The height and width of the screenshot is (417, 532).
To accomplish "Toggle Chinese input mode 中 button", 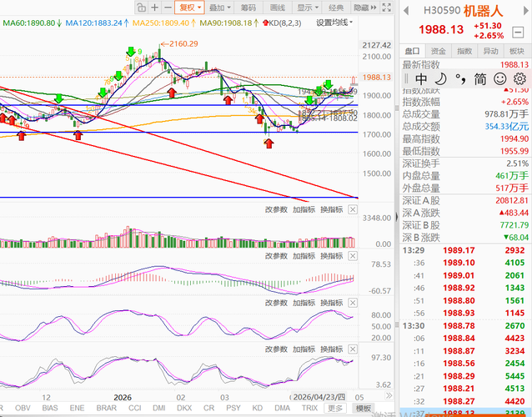I will [421, 79].
